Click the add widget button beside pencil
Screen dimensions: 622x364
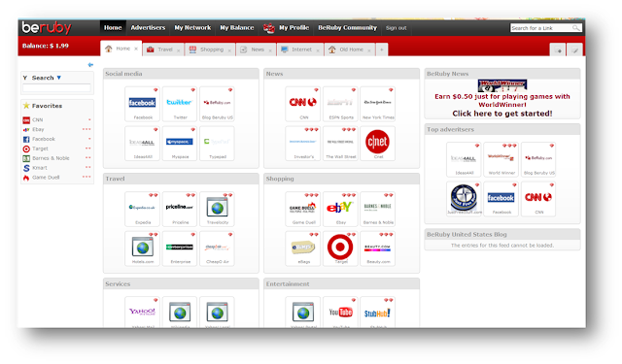(x=559, y=50)
